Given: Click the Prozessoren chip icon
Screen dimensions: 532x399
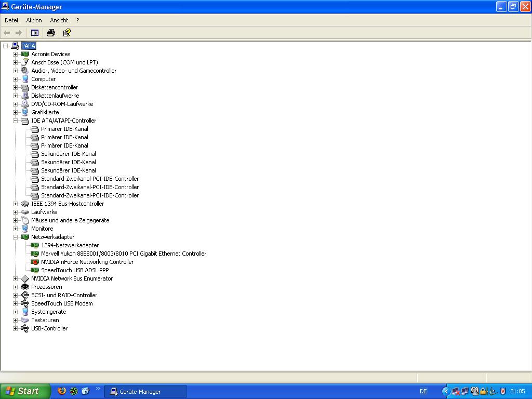Looking at the screenshot, I should coord(25,287).
